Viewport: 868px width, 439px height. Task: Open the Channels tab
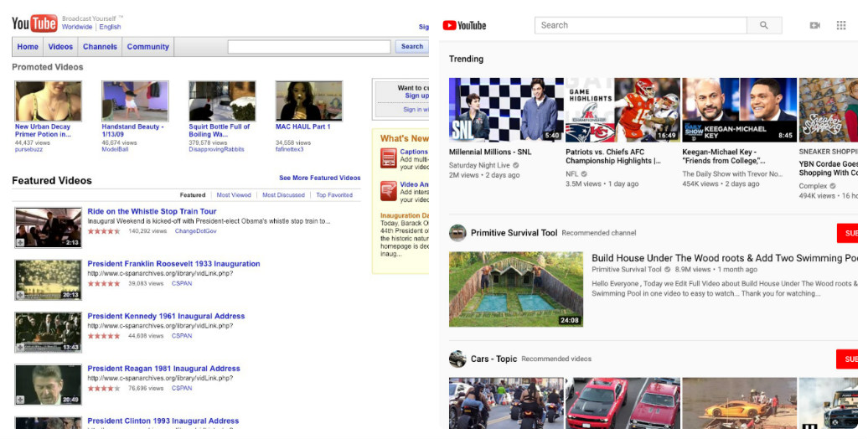[x=100, y=47]
